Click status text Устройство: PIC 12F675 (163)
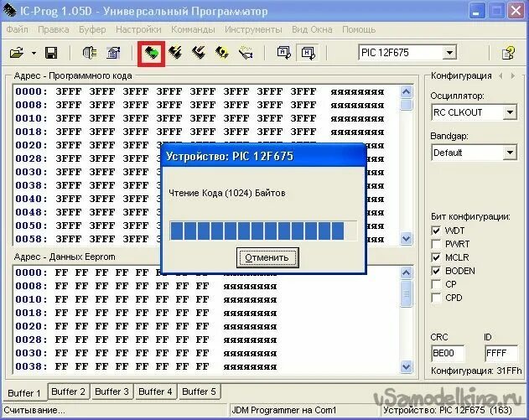Image resolution: width=529 pixels, height=420 pixels. [x=448, y=410]
